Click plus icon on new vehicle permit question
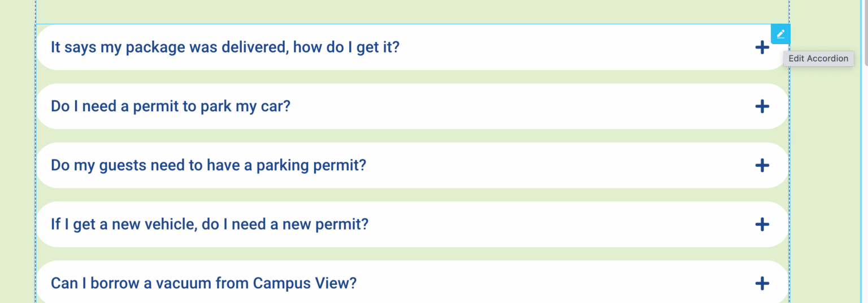Viewport: 868px width, 303px height. [x=762, y=224]
